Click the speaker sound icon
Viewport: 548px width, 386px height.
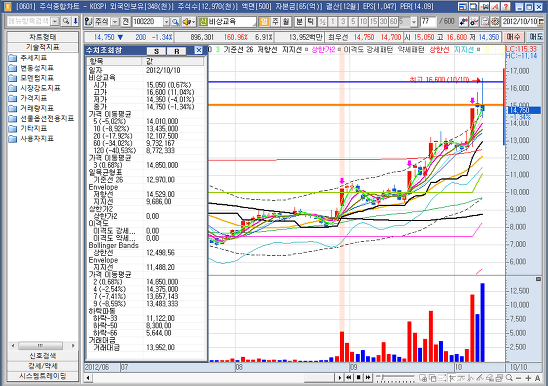[x=187, y=22]
